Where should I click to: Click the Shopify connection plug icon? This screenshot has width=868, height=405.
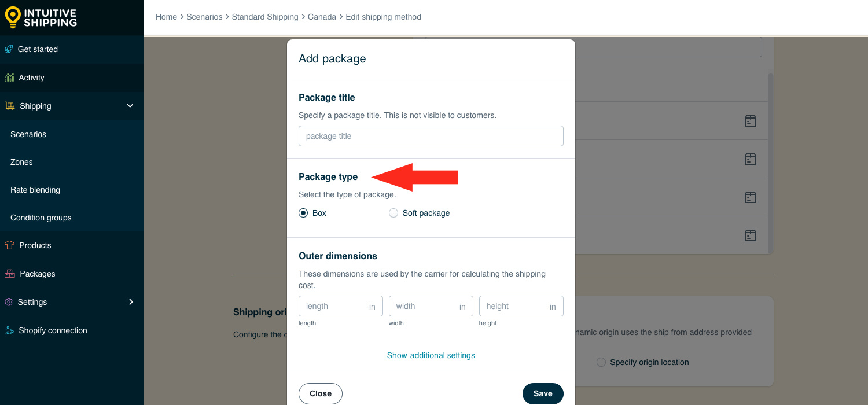pos(9,330)
